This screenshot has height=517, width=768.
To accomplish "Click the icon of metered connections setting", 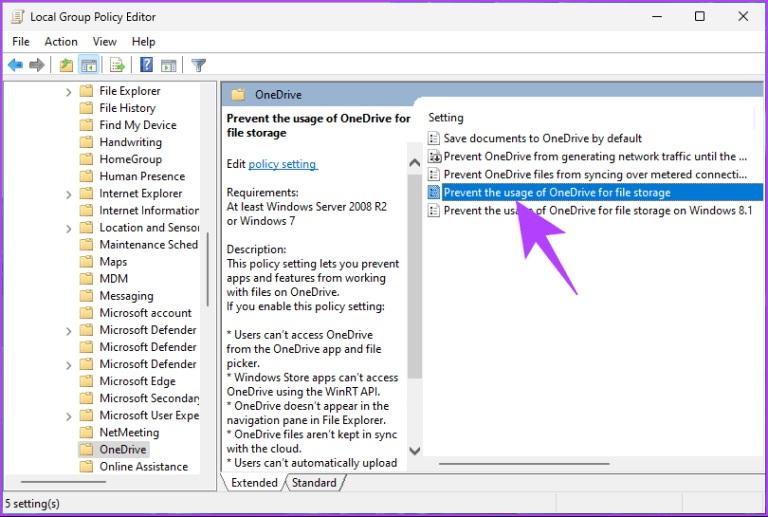I will [x=433, y=174].
